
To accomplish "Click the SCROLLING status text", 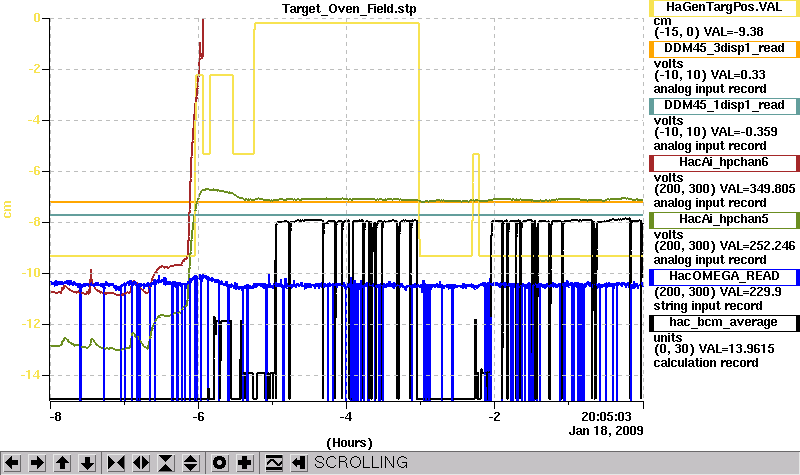I will [x=361, y=462].
